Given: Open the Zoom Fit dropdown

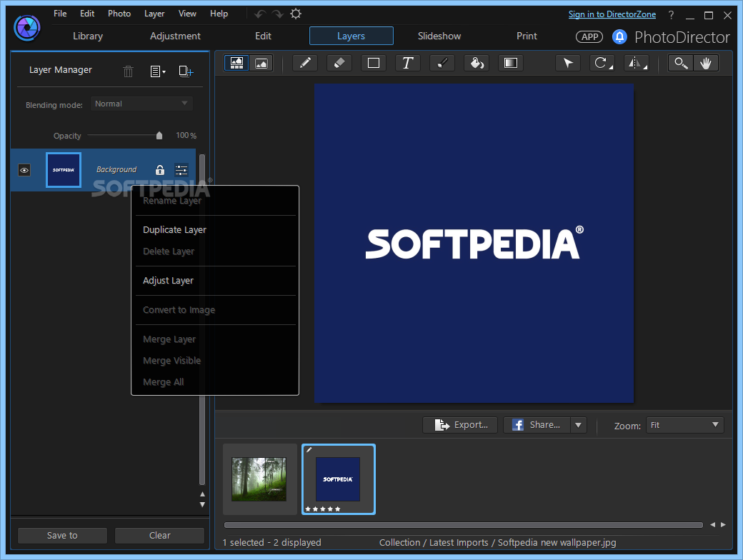Looking at the screenshot, I should coord(684,425).
